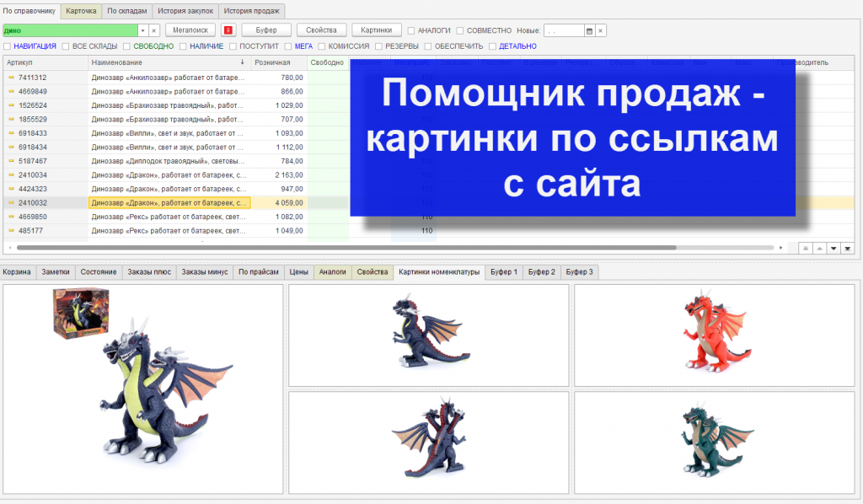Sort by the Артикул column header
The width and height of the screenshot is (863, 504).
[x=46, y=62]
